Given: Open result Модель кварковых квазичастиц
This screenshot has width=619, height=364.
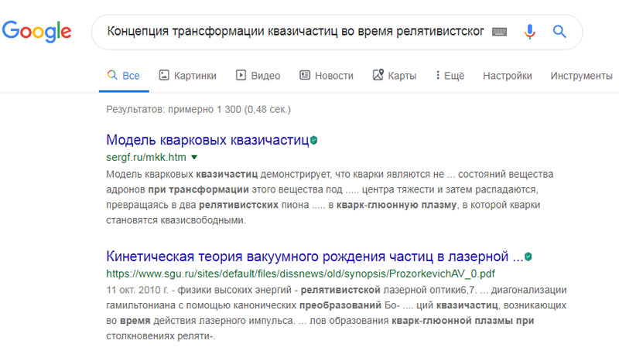Looking at the screenshot, I should pos(207,140).
